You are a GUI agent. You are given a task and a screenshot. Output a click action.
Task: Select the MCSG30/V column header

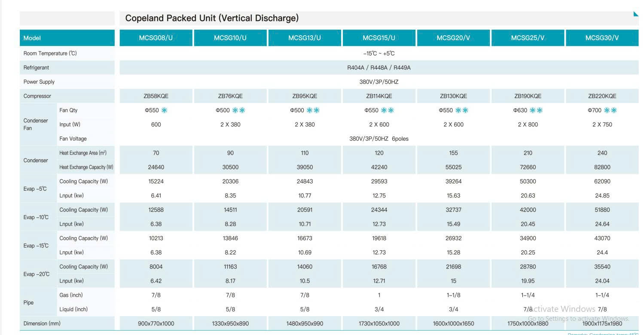[602, 38]
